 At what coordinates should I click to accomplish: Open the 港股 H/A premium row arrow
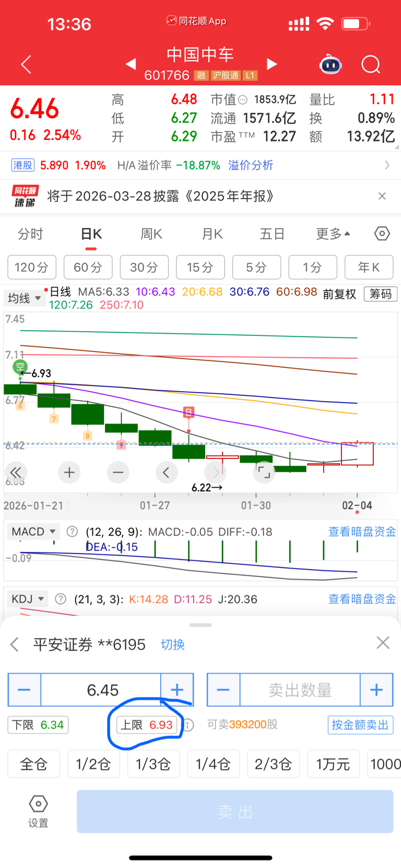point(387,165)
